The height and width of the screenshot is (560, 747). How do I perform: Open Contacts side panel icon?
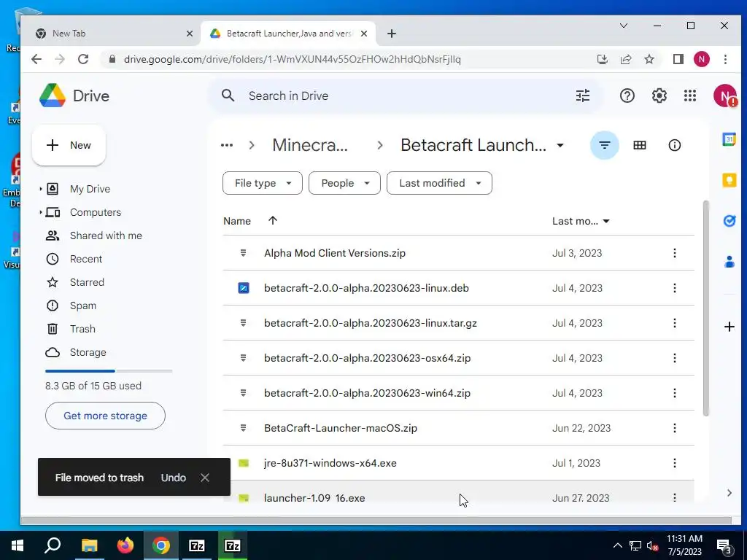(x=729, y=262)
